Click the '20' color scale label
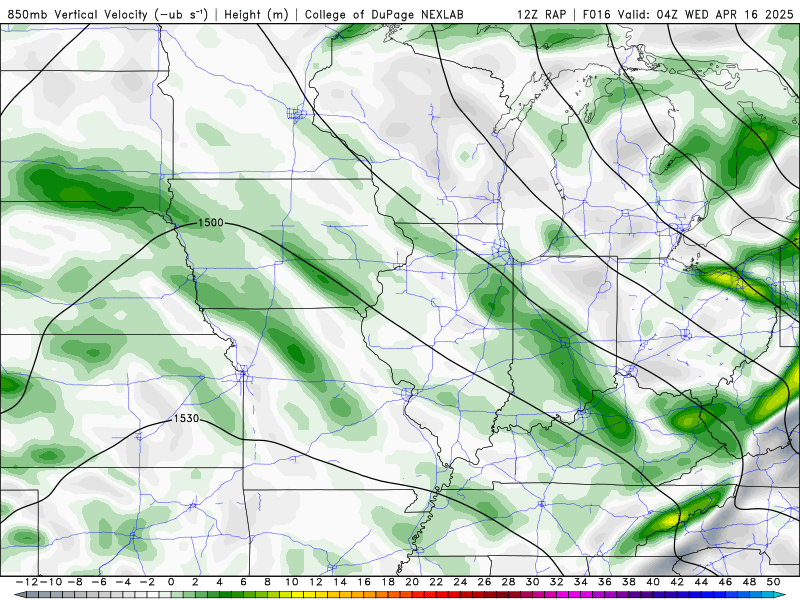 (412, 582)
